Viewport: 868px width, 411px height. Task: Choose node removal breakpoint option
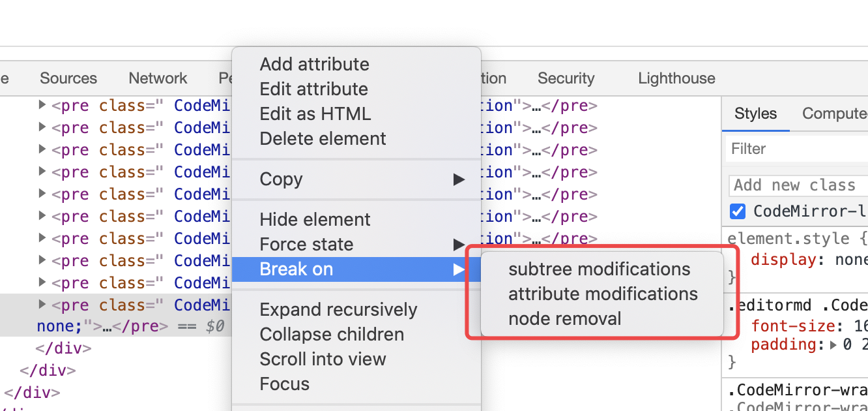point(564,319)
